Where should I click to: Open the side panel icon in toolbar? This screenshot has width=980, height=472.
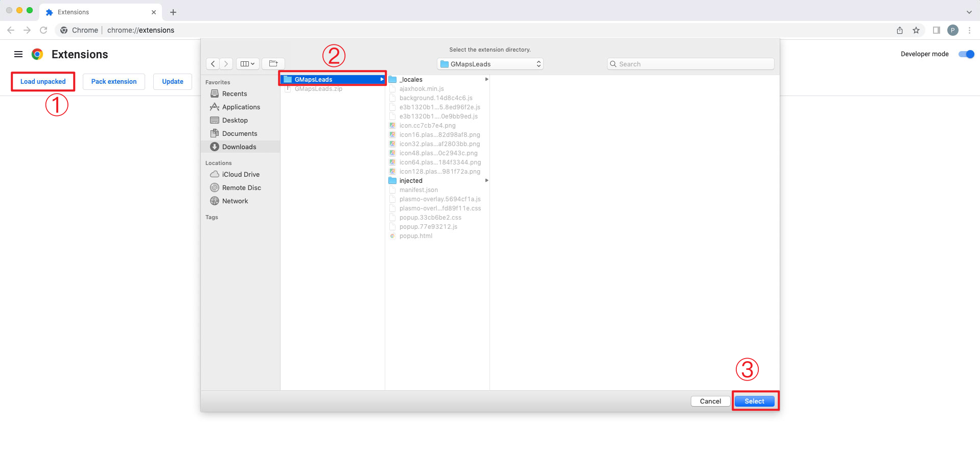click(x=936, y=30)
